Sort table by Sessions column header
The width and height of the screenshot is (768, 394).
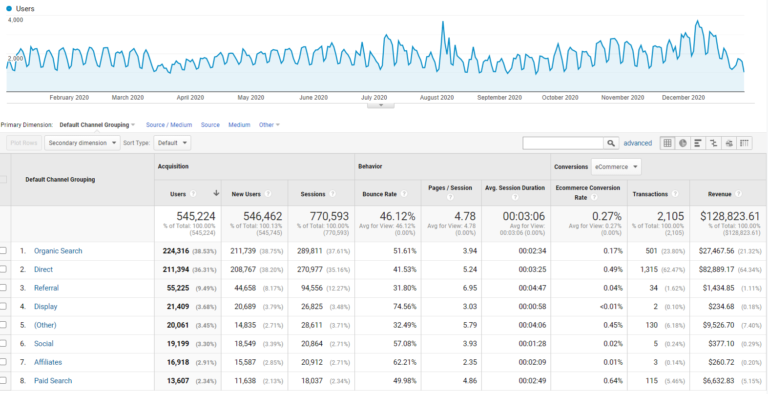point(313,194)
